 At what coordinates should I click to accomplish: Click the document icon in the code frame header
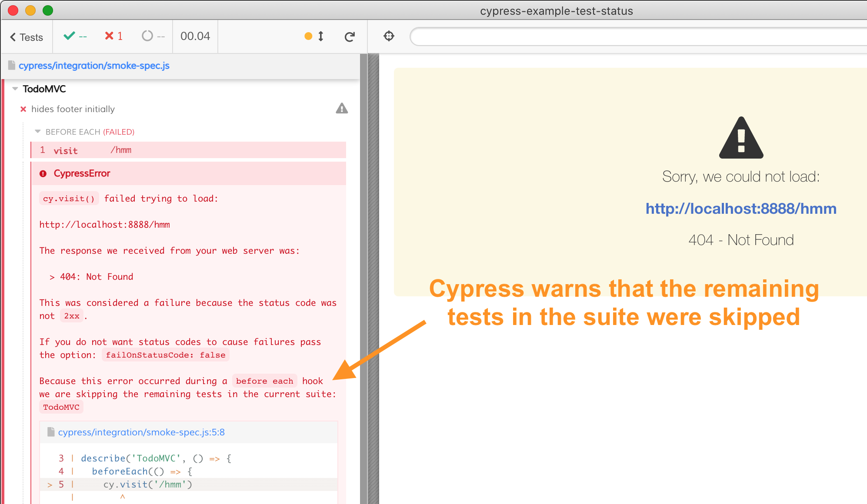pyautogui.click(x=51, y=432)
